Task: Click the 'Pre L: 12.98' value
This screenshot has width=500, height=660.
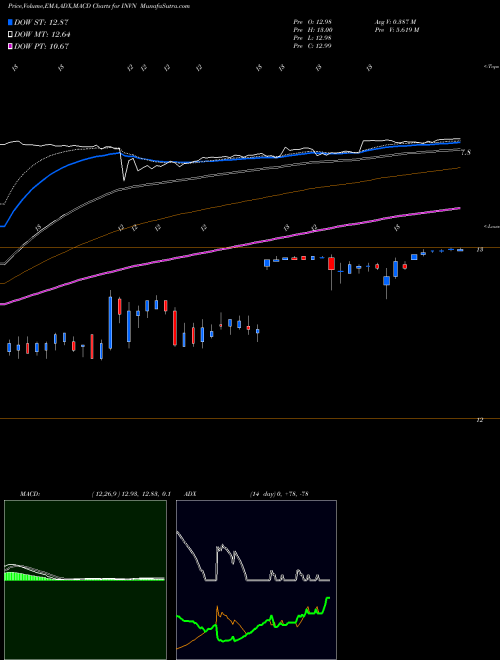Action: 312,38
